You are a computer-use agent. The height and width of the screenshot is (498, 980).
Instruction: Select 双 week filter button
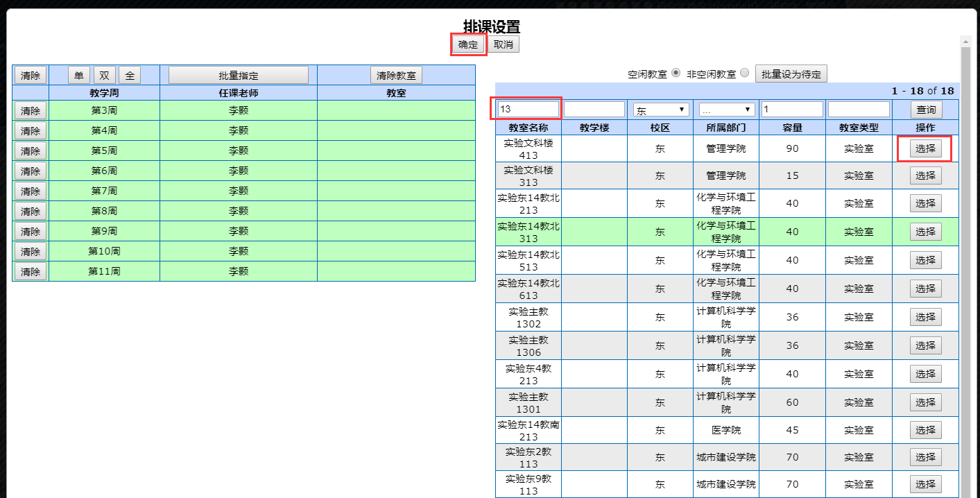105,75
